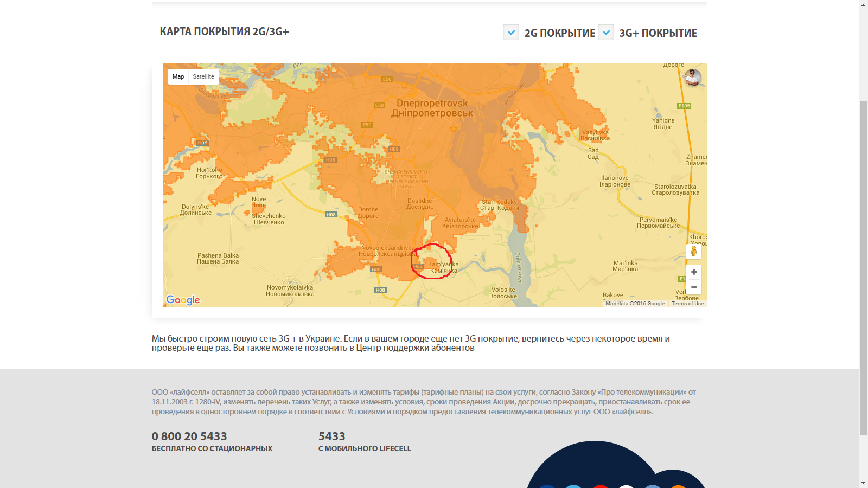Viewport: 868px width, 488px height.
Task: Click the Aviators'ke label on the map
Action: point(460,223)
